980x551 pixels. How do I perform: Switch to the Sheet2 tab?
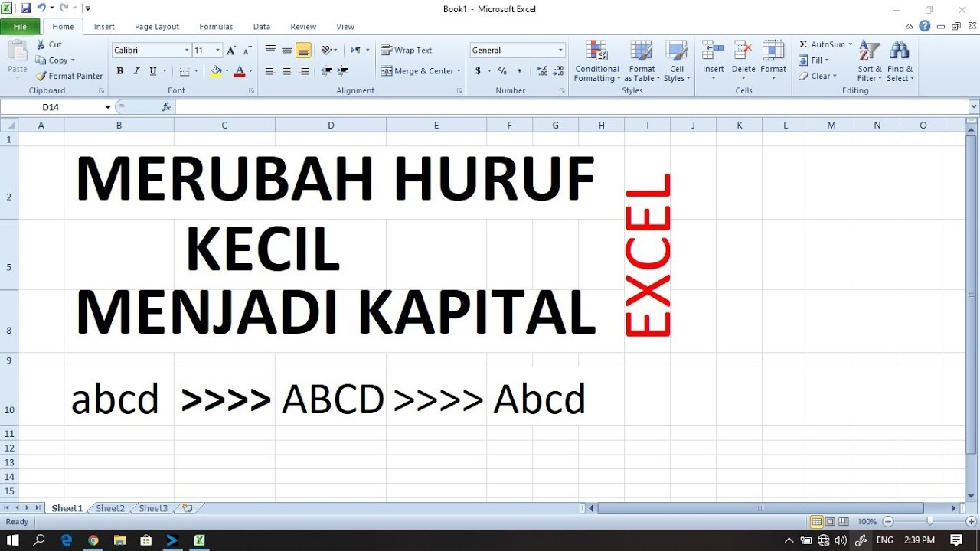pyautogui.click(x=110, y=508)
